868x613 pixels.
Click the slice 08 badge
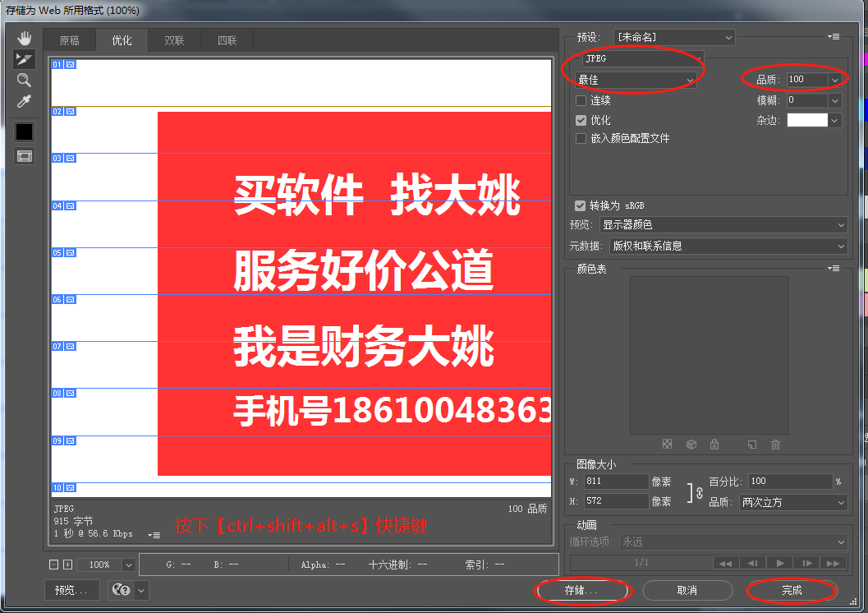[64, 393]
